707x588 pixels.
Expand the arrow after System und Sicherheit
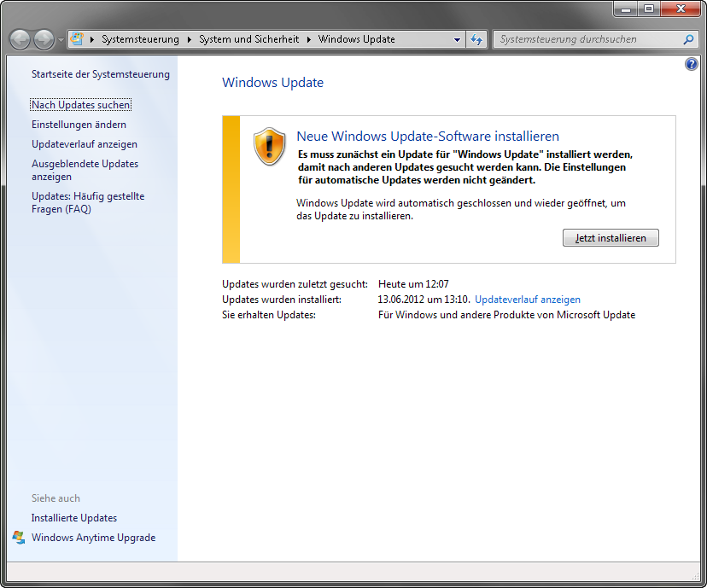(x=309, y=39)
